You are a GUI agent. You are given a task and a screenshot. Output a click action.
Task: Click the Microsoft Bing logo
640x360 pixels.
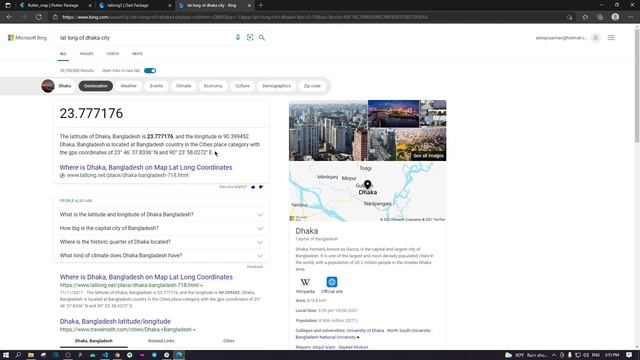(27, 38)
